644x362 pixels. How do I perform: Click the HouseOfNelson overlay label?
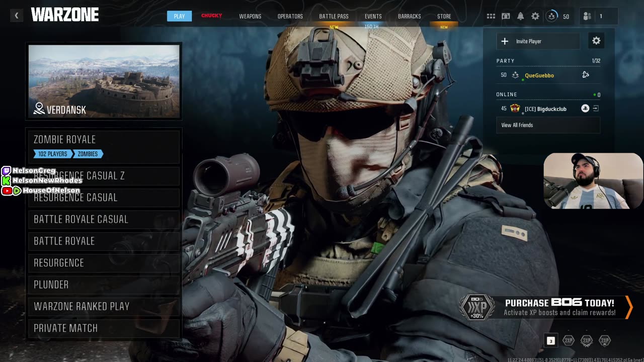coord(51,191)
